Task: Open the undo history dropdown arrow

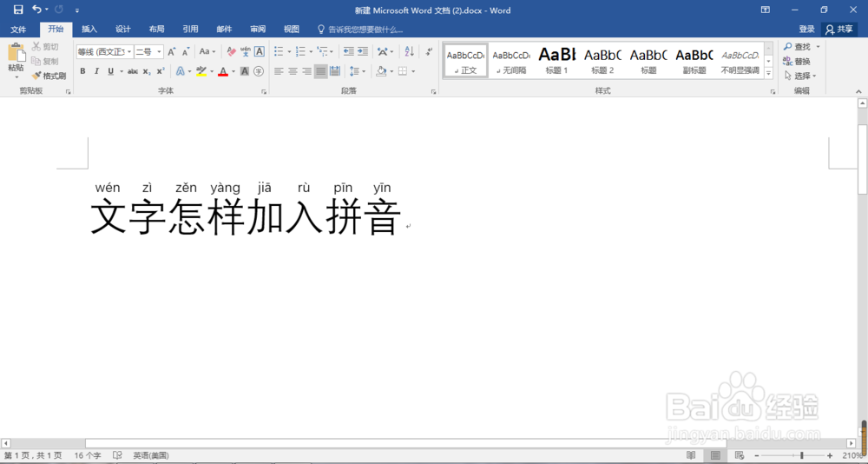Action: pos(47,10)
